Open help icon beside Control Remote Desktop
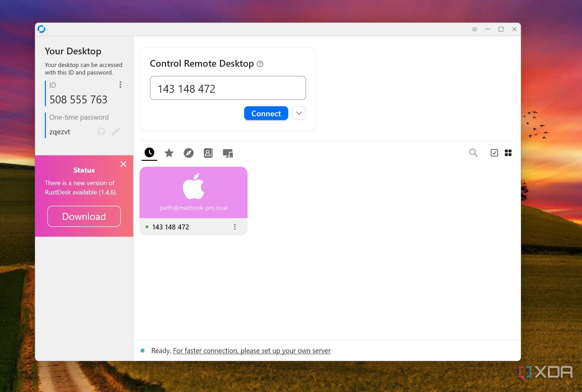 pyautogui.click(x=260, y=64)
